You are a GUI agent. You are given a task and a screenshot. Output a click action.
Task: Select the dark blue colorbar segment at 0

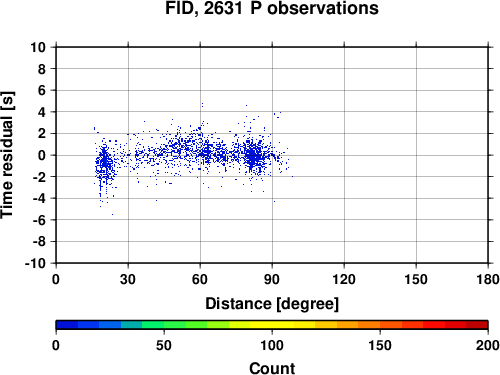point(67,325)
